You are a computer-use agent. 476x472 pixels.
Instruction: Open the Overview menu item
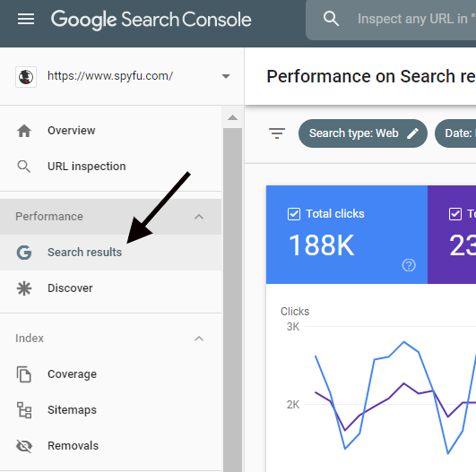tap(111, 131)
